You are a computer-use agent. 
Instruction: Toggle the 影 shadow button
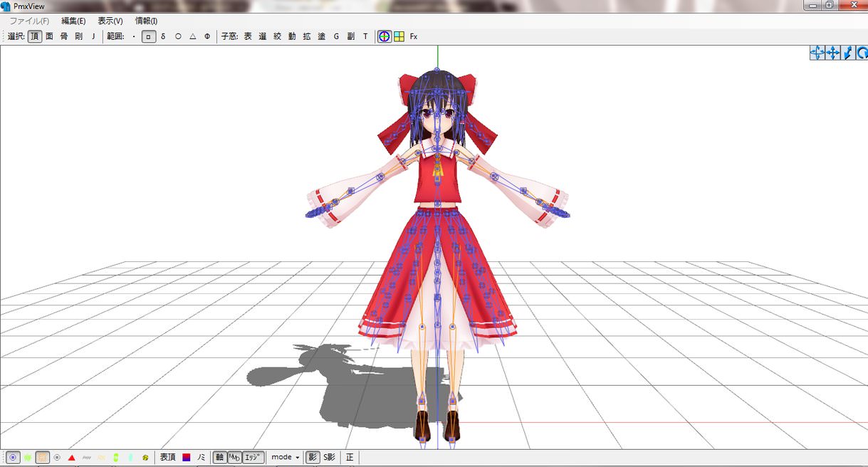tap(313, 457)
